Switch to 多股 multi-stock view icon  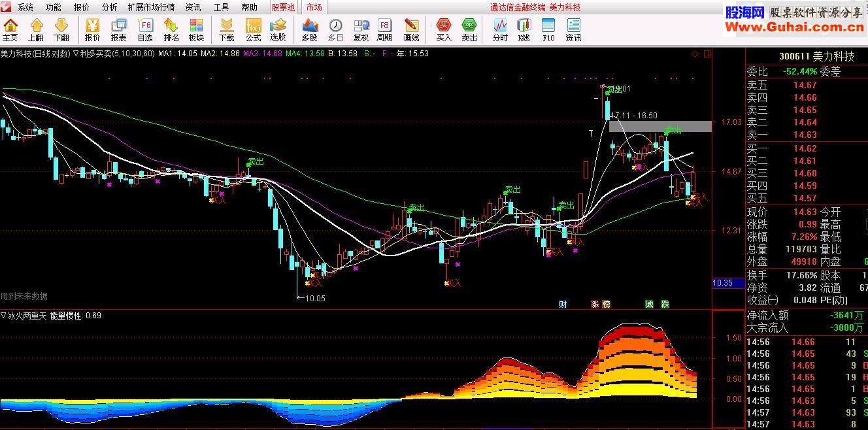coord(309,30)
